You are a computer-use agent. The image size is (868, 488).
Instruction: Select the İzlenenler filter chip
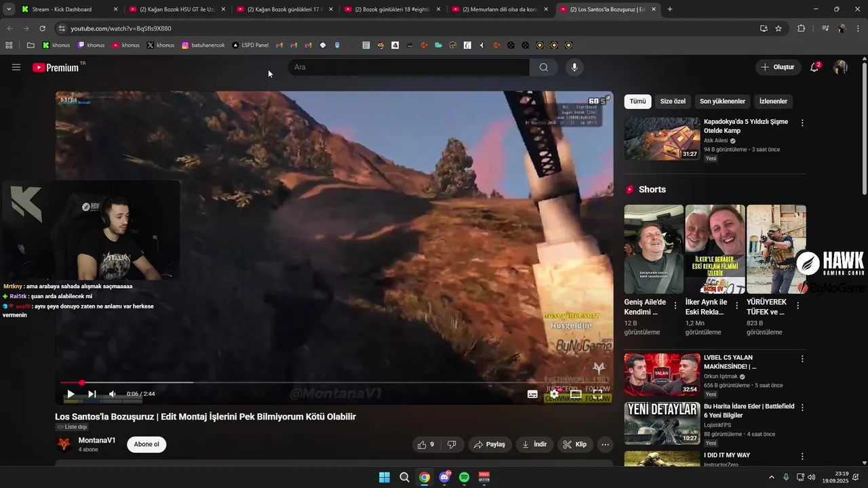click(773, 102)
